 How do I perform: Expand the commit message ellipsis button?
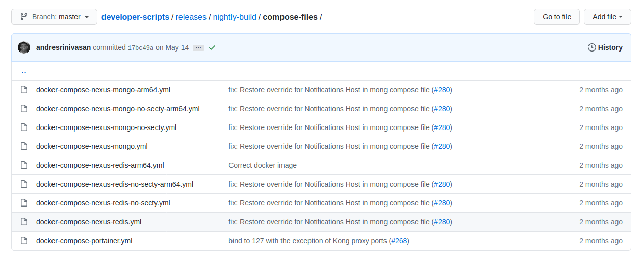click(198, 47)
